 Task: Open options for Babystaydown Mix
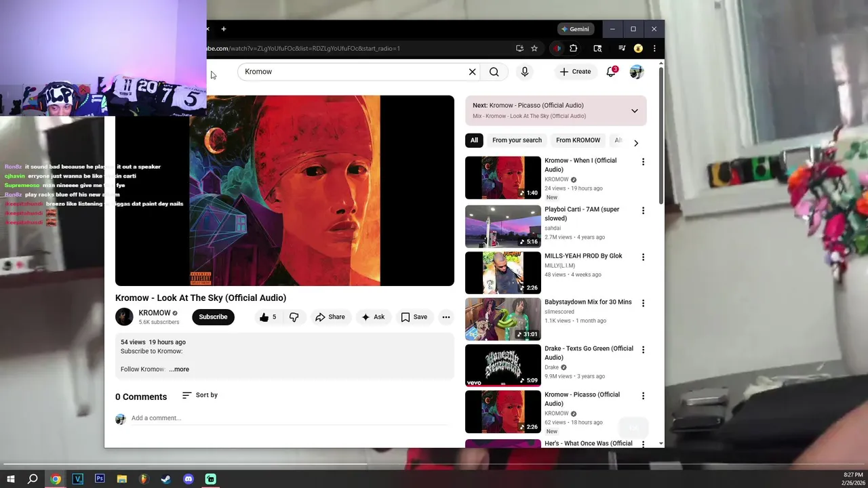[x=643, y=304]
